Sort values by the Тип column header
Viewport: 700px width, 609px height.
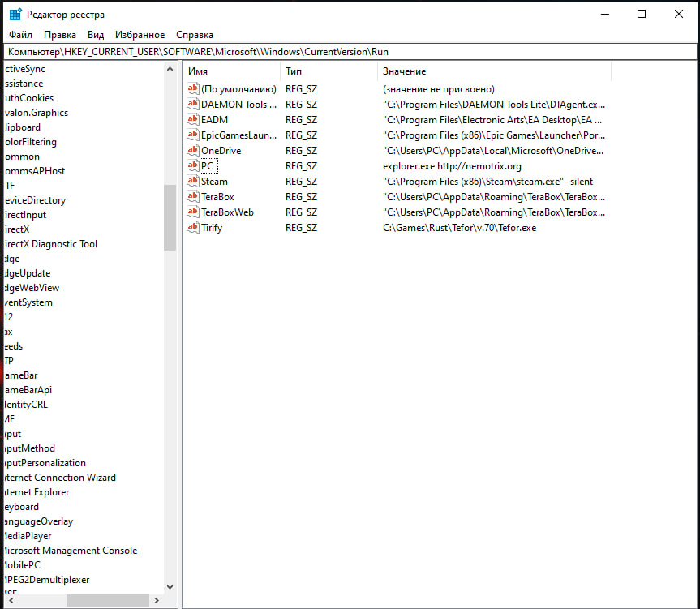pos(329,71)
